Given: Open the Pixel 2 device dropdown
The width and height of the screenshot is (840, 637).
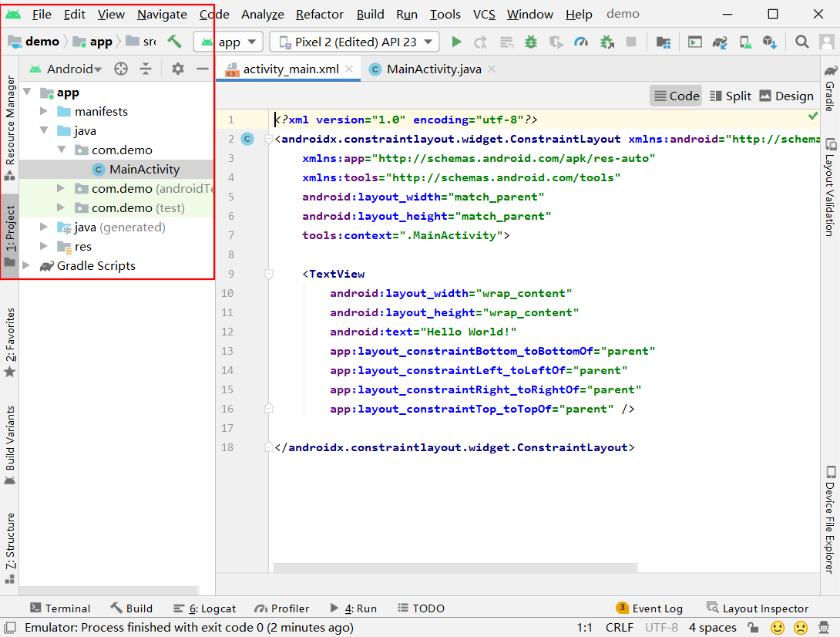Looking at the screenshot, I should point(354,42).
